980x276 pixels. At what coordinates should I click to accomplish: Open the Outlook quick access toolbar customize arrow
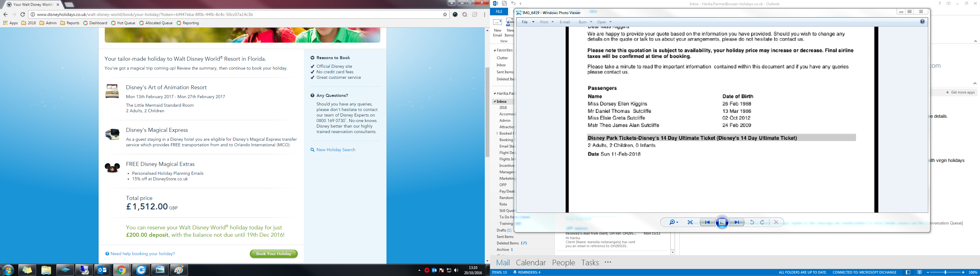[x=520, y=4]
